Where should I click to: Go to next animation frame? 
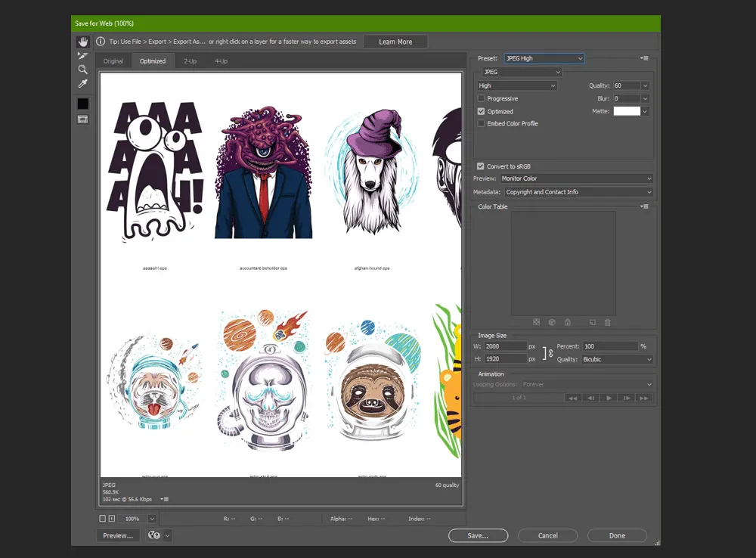point(627,398)
